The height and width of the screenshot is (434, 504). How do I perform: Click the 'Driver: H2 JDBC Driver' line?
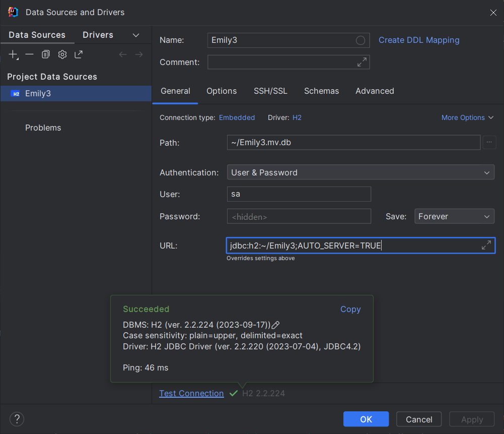pyautogui.click(x=242, y=346)
